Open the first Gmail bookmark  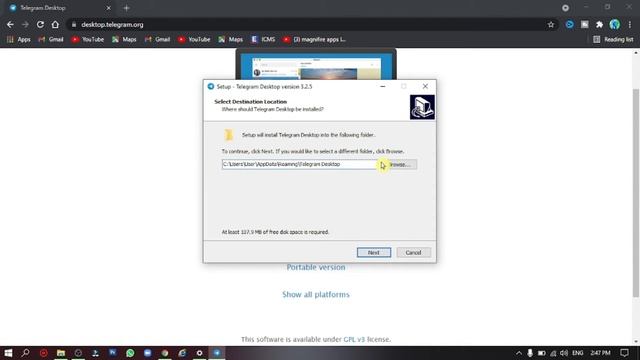click(51, 40)
